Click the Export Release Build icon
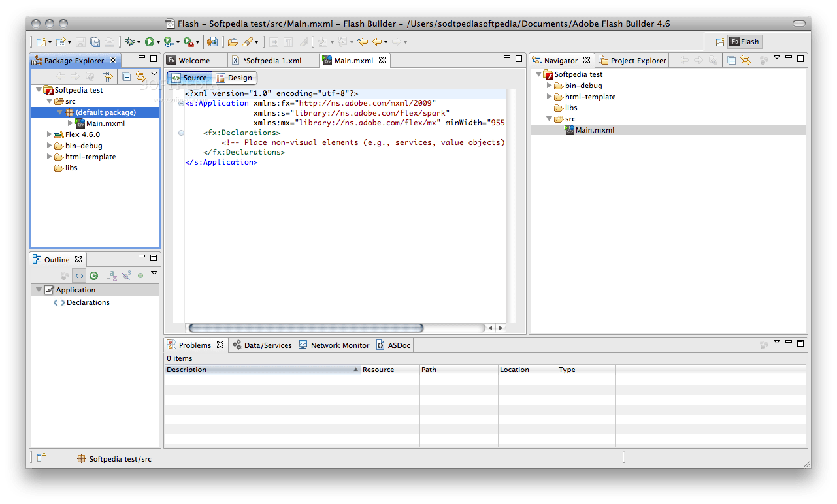The image size is (837, 504). (x=212, y=42)
